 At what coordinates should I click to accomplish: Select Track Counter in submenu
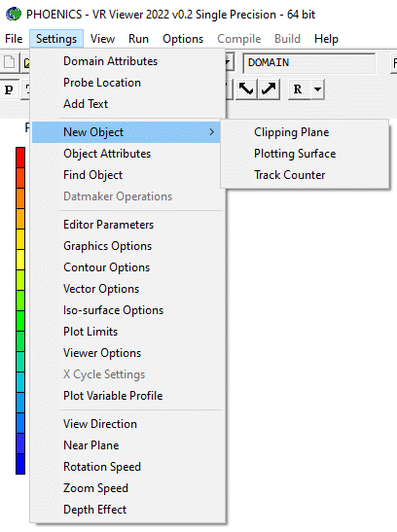305,175
